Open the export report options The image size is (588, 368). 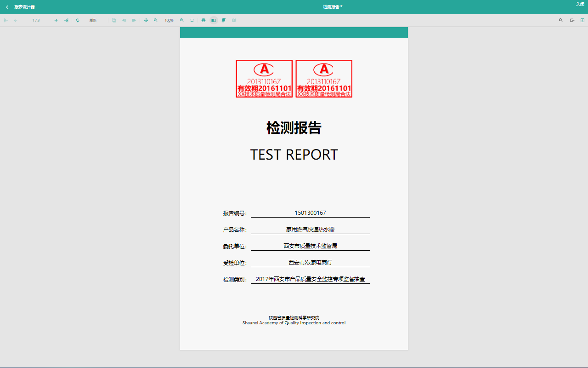572,20
